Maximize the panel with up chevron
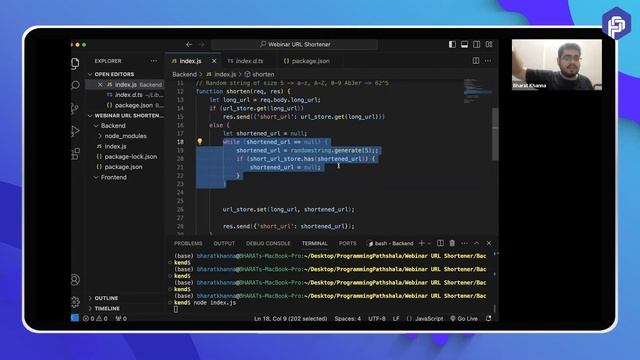Screen dimensions: 640x360 pyautogui.click(x=476, y=243)
